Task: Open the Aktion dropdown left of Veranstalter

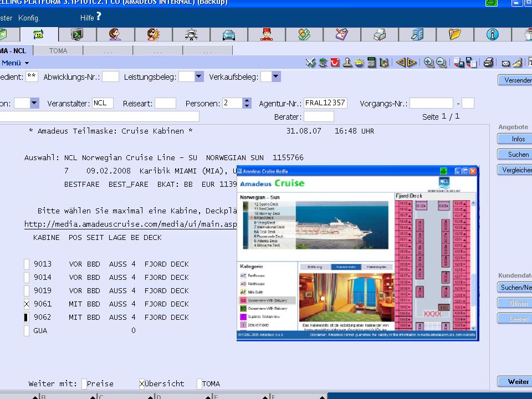Action: pos(34,103)
